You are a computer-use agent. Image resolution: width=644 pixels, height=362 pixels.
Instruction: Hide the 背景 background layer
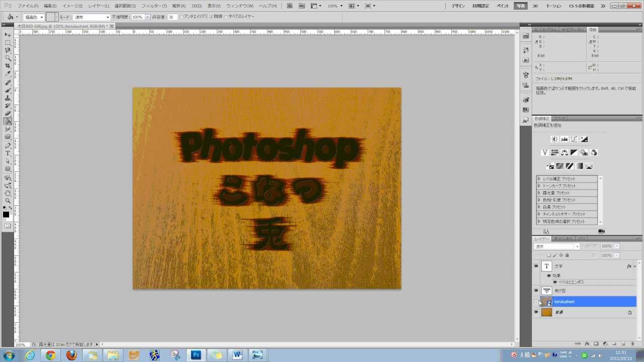coord(536,312)
